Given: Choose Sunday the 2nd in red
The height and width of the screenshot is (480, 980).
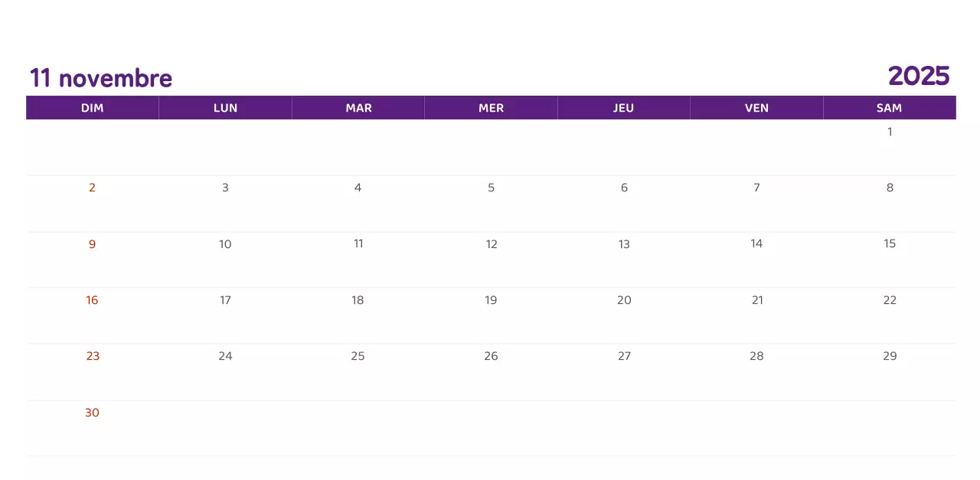Looking at the screenshot, I should point(92,188).
